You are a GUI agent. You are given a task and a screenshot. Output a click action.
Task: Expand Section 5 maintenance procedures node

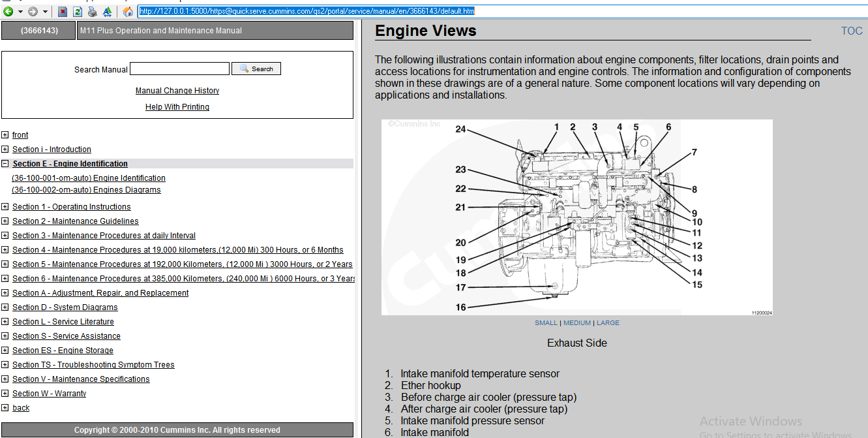(x=5, y=264)
